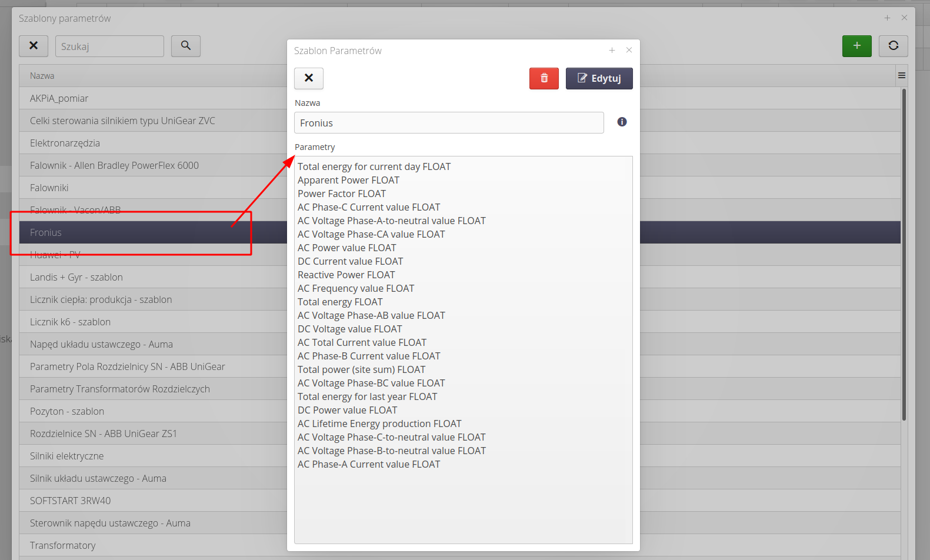
Task: Select the AKPiA_pomiar template row
Action: click(x=153, y=98)
